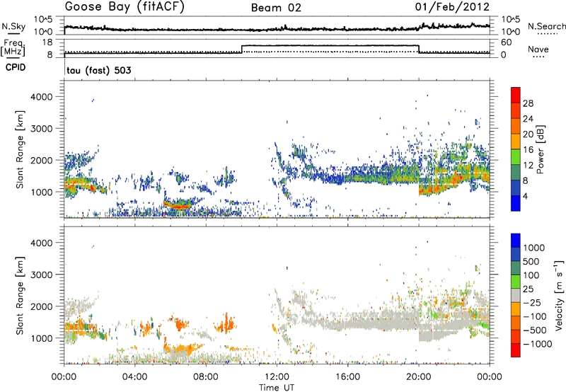This screenshot has height=392, width=566.
Task: Click the '4000' tick of the power panel
Action: click(42, 97)
